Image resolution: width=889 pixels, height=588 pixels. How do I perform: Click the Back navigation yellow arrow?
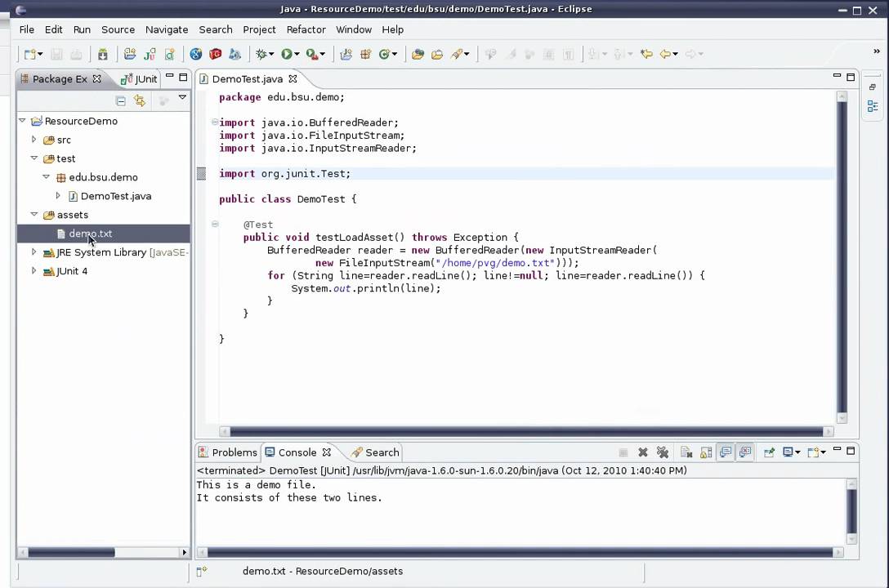(665, 54)
